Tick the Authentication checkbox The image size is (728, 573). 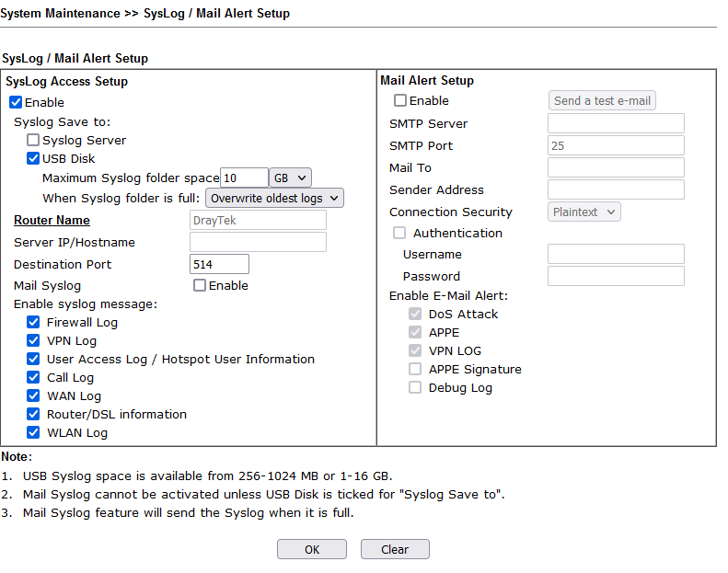(x=399, y=233)
